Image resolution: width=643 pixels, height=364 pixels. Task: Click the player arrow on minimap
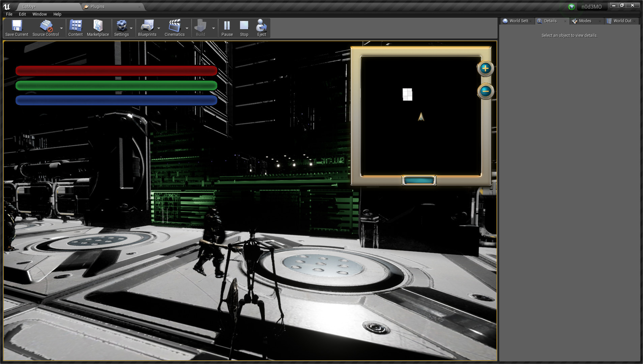point(421,117)
